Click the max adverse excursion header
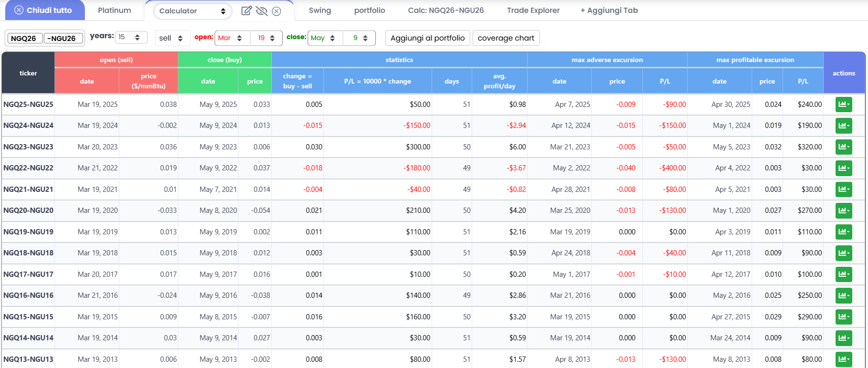Image resolution: width=868 pixels, height=368 pixels. click(x=607, y=60)
